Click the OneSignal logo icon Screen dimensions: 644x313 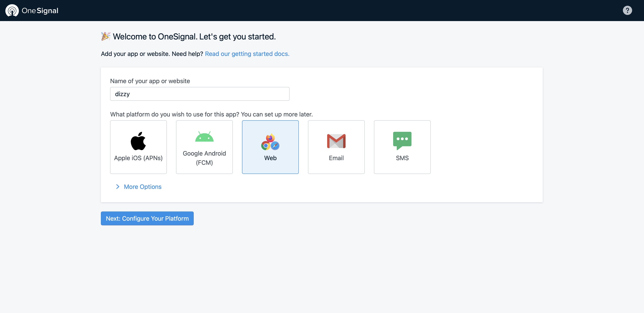[12, 11]
